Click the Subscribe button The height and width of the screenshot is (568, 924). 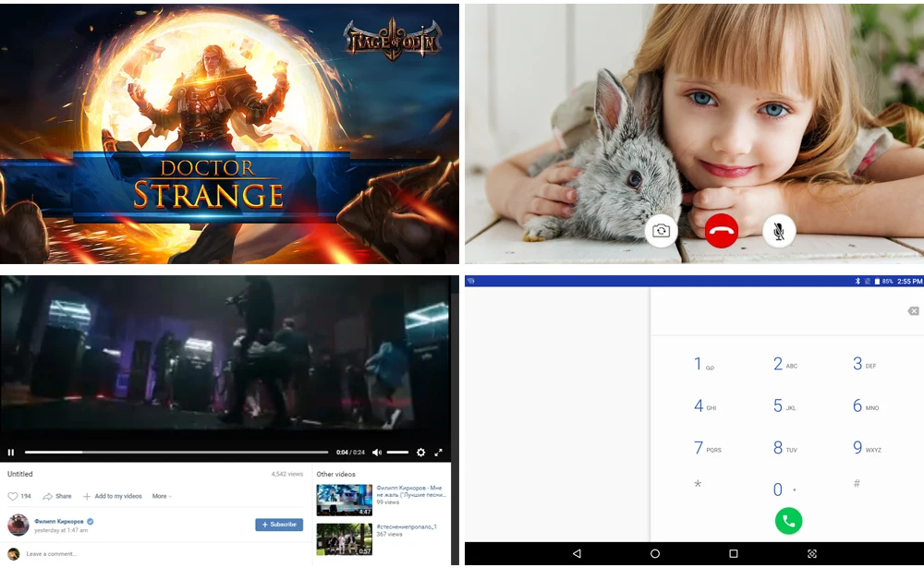pyautogui.click(x=279, y=525)
